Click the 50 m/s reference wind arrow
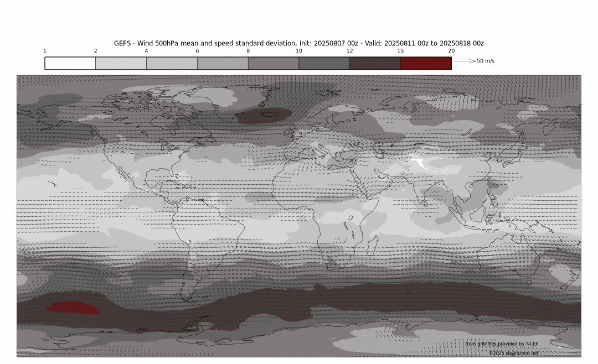The height and width of the screenshot is (364, 598). 464,61
